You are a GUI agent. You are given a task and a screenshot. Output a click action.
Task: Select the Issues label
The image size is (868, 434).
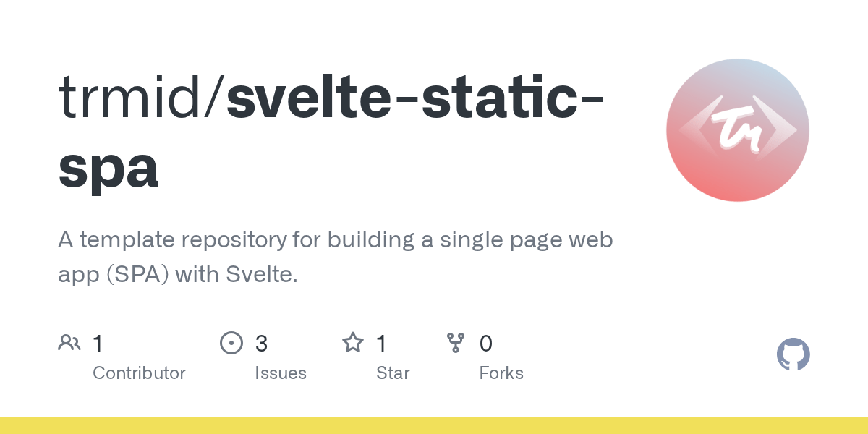[x=281, y=373]
